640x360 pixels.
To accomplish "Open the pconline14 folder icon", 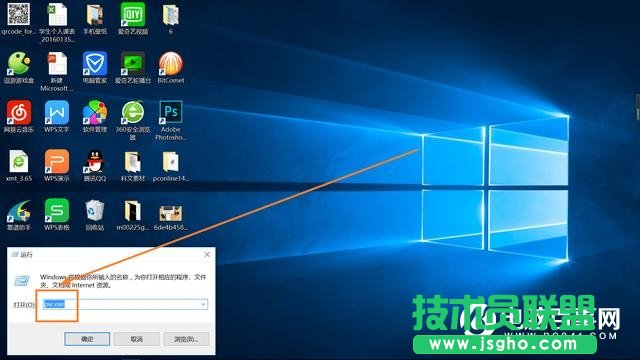I will [x=171, y=162].
